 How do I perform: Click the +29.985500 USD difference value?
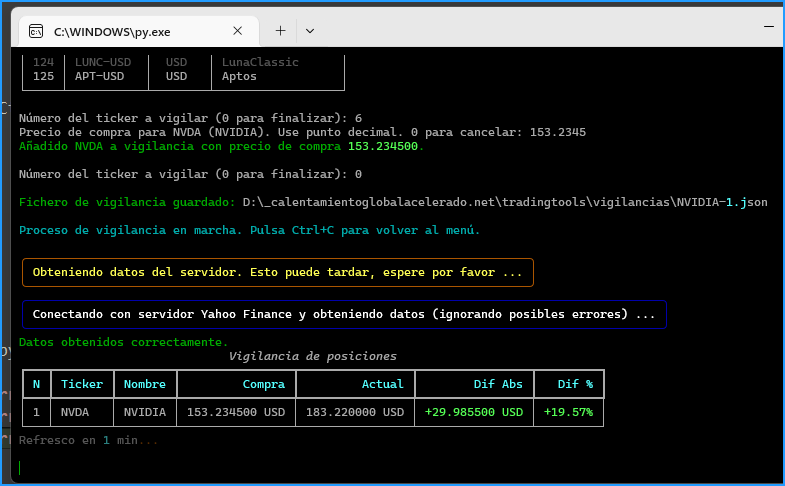(x=473, y=412)
